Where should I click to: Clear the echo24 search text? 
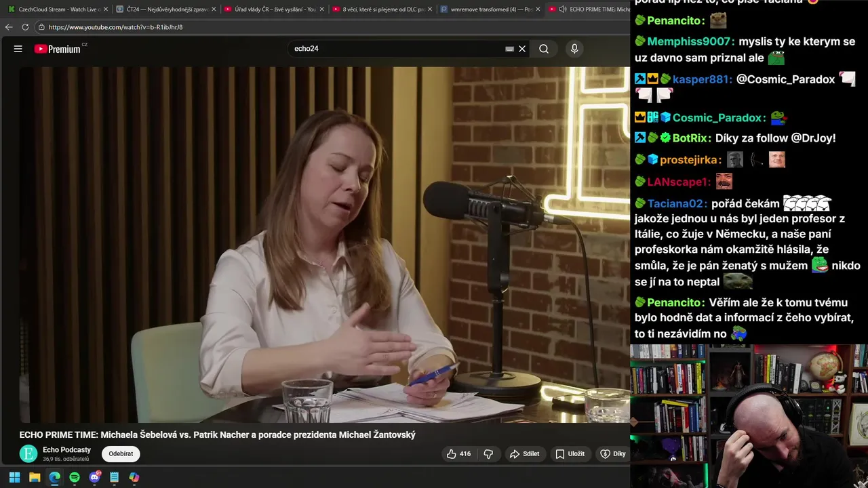[522, 49]
